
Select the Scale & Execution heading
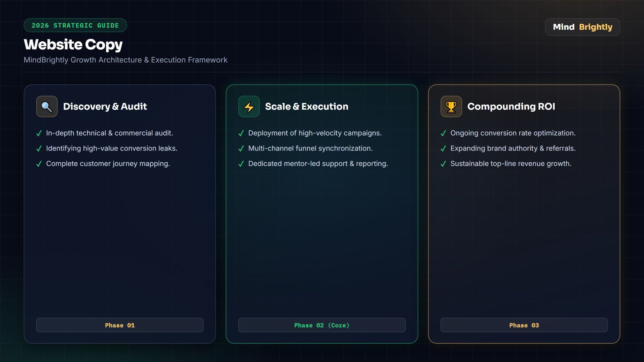(x=307, y=107)
